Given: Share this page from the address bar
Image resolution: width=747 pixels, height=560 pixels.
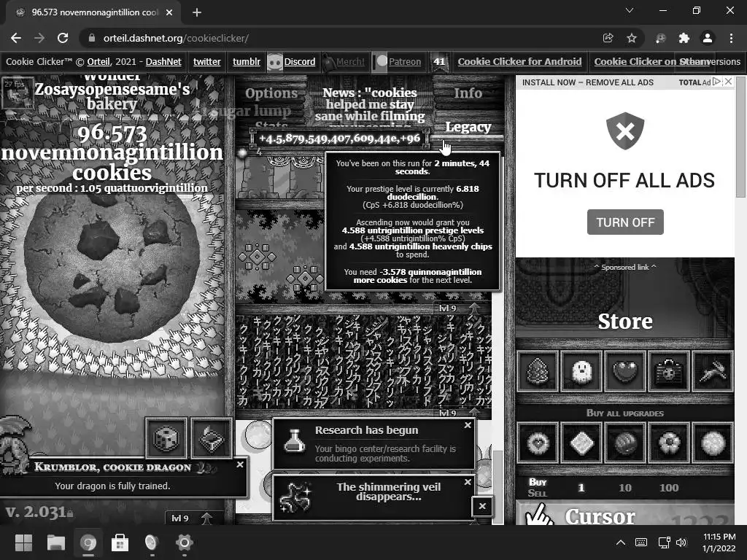Looking at the screenshot, I should click(608, 38).
